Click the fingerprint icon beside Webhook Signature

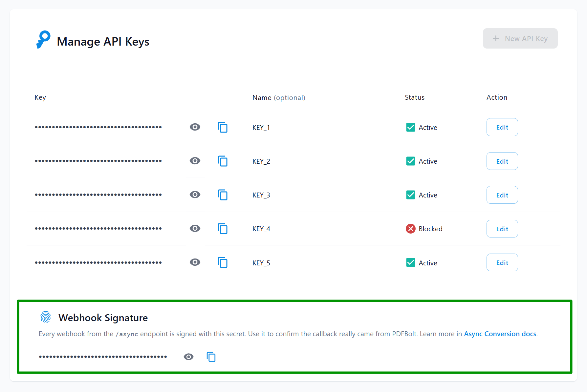[x=46, y=317]
